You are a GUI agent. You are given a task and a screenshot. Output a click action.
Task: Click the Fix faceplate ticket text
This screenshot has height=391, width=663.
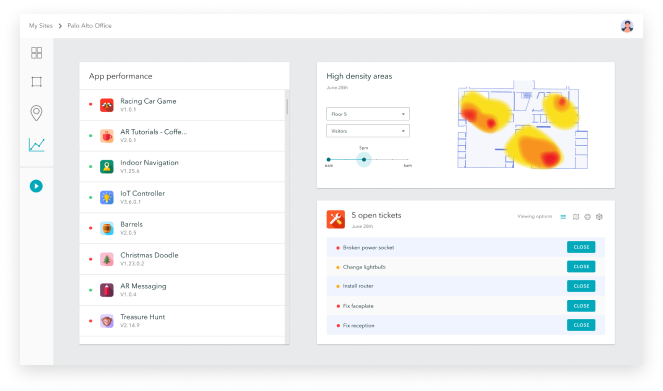(358, 306)
